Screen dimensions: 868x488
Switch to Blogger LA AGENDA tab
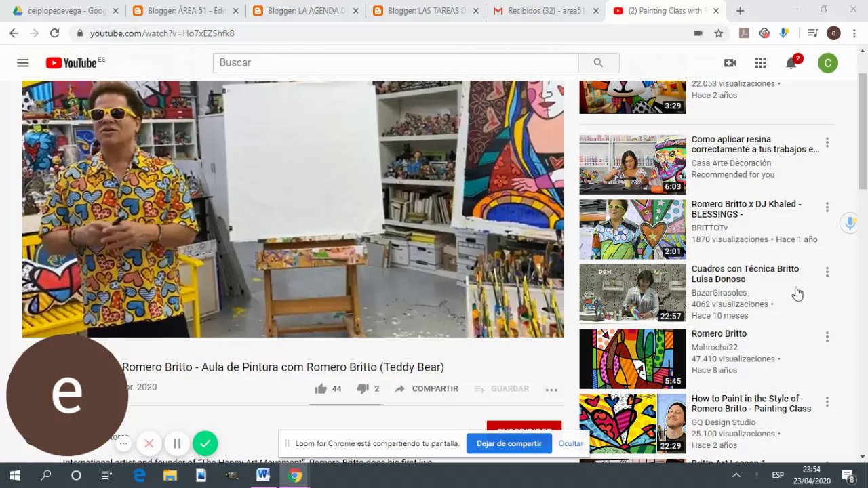pos(306,11)
